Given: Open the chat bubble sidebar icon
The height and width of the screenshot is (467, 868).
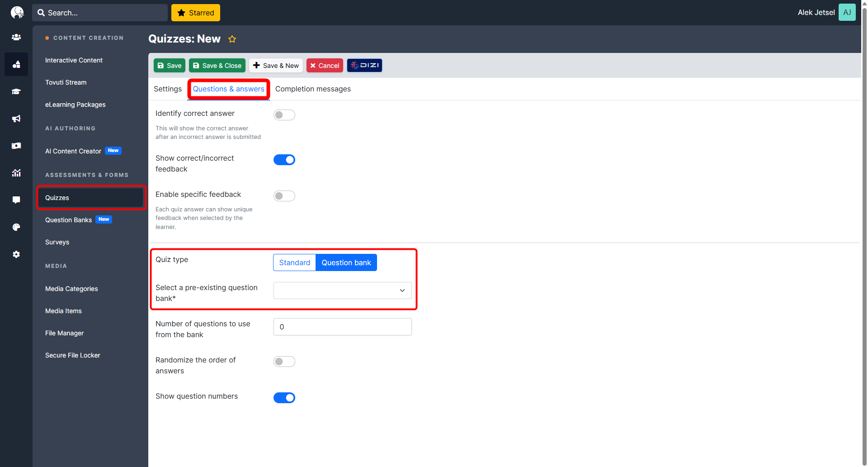Looking at the screenshot, I should [16, 200].
